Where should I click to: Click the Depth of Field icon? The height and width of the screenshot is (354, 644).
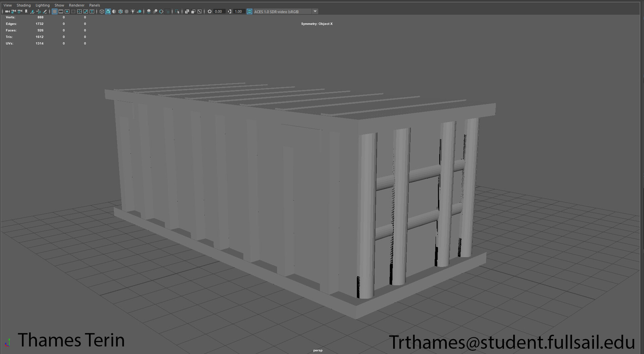168,11
